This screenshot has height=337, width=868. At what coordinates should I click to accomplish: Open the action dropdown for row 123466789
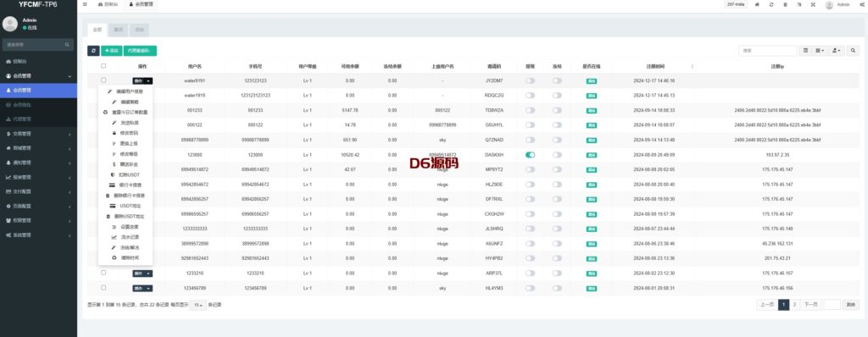pyautogui.click(x=142, y=288)
